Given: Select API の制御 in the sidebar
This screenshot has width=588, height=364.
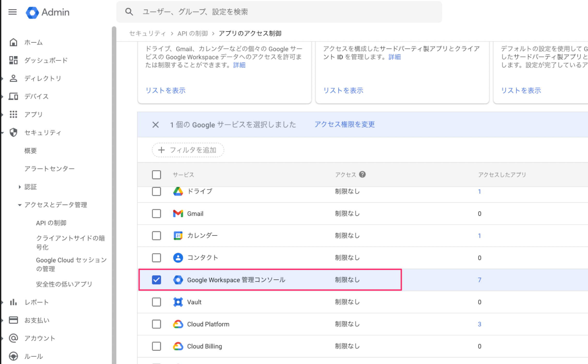Looking at the screenshot, I should (x=51, y=223).
